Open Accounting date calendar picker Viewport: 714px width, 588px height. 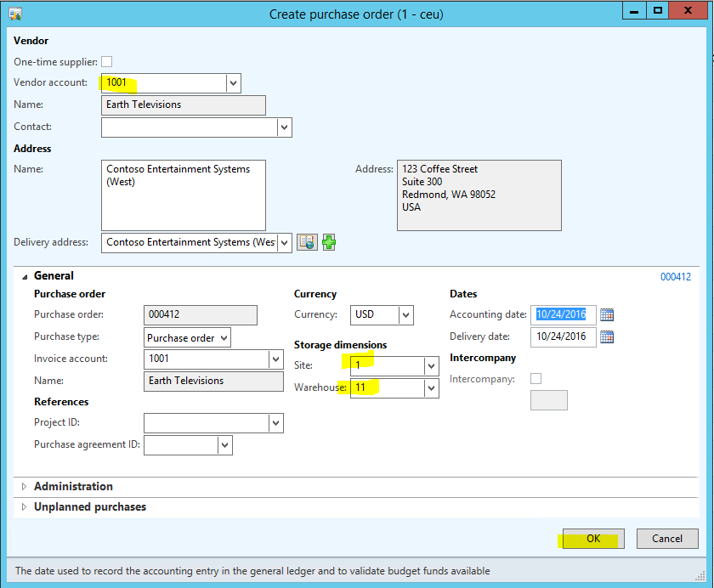coord(607,314)
